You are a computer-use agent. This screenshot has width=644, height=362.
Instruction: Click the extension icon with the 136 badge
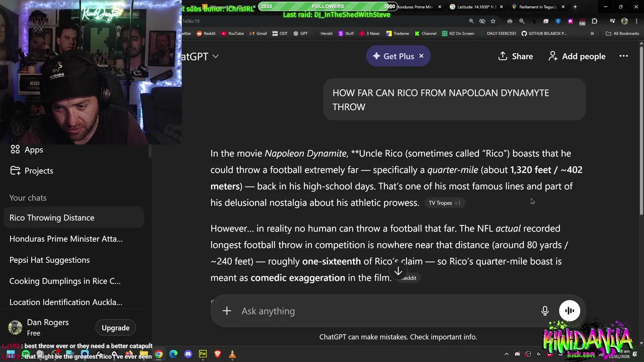[x=582, y=22]
